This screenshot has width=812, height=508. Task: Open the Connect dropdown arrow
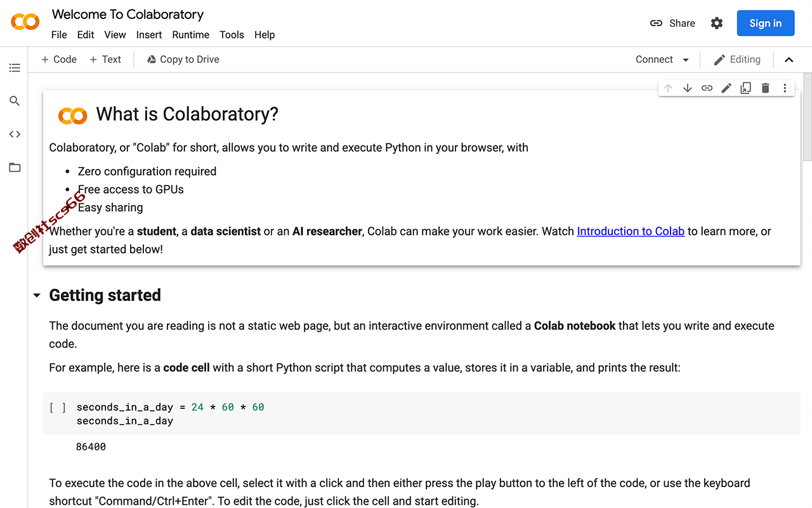686,60
